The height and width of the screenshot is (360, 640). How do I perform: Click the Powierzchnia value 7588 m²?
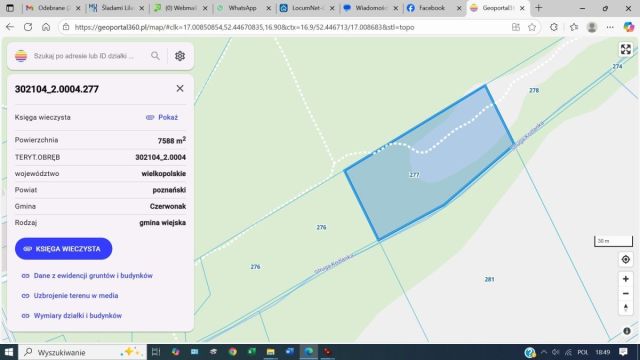click(172, 140)
